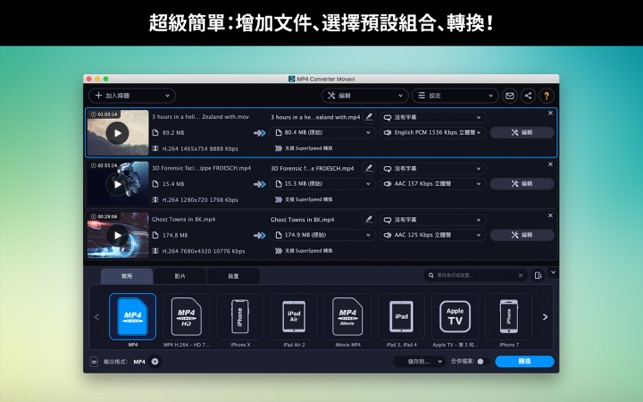Play preview of 3D Forensic video

tap(117, 184)
